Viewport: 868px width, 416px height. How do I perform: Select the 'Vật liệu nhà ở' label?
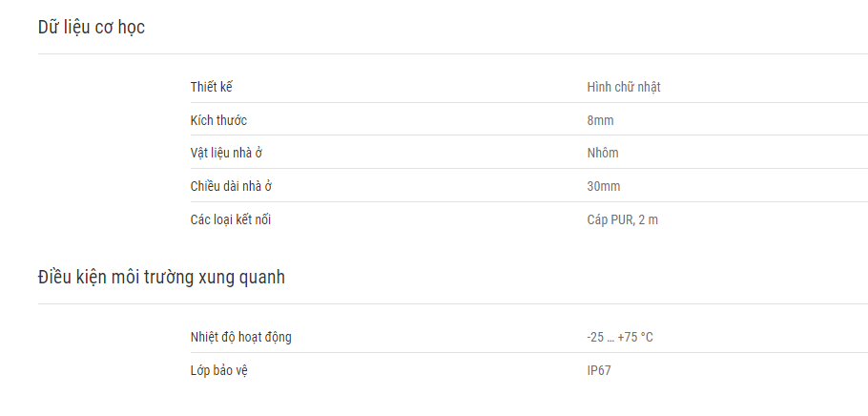226,153
